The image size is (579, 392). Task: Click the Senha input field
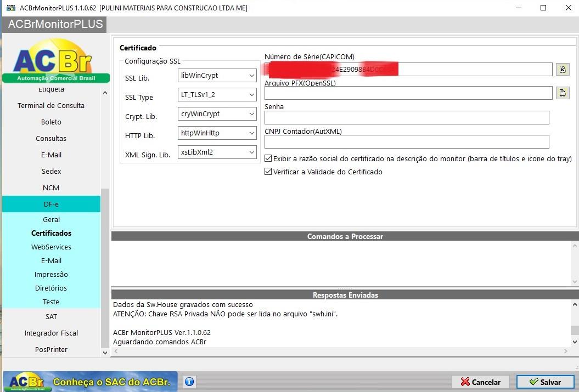pyautogui.click(x=407, y=118)
